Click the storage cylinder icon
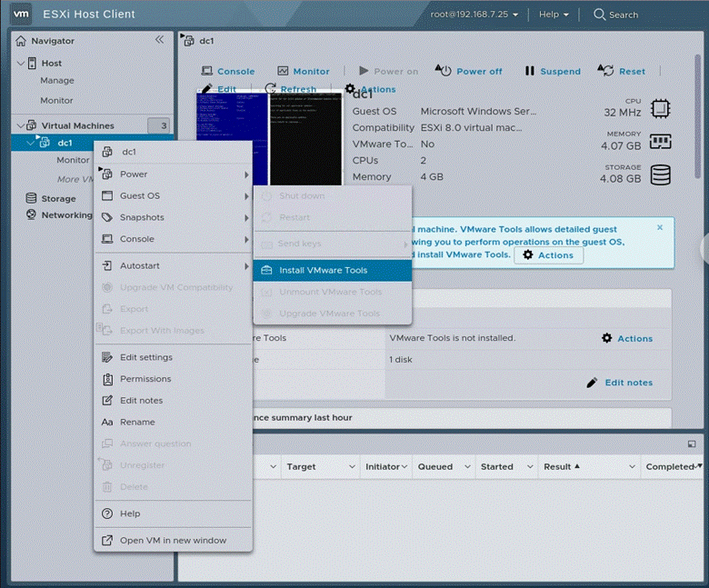 pyautogui.click(x=660, y=174)
